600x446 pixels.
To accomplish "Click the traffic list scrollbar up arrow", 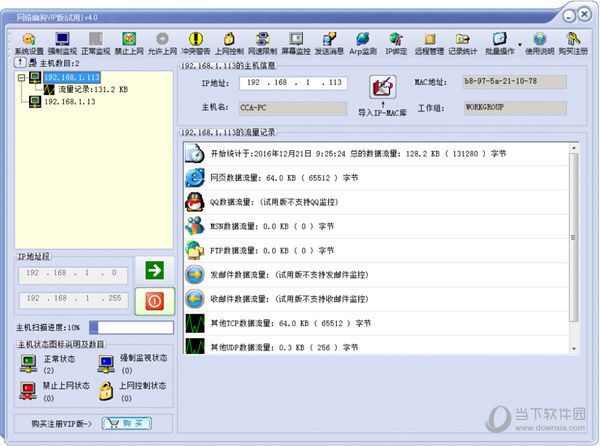I will [x=574, y=148].
